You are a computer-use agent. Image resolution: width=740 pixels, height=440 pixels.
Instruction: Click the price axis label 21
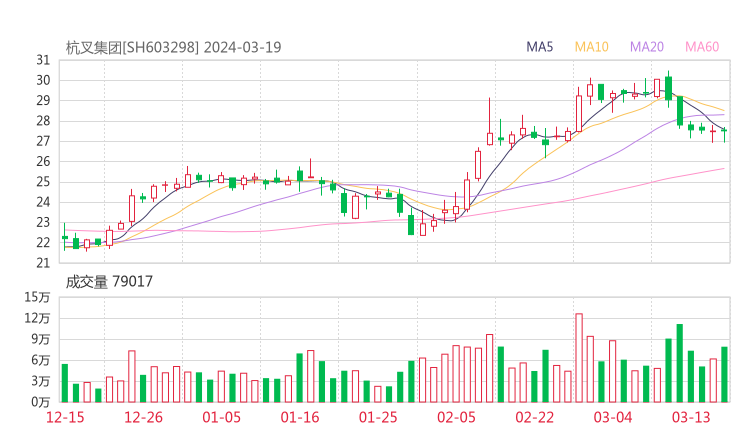(x=43, y=263)
